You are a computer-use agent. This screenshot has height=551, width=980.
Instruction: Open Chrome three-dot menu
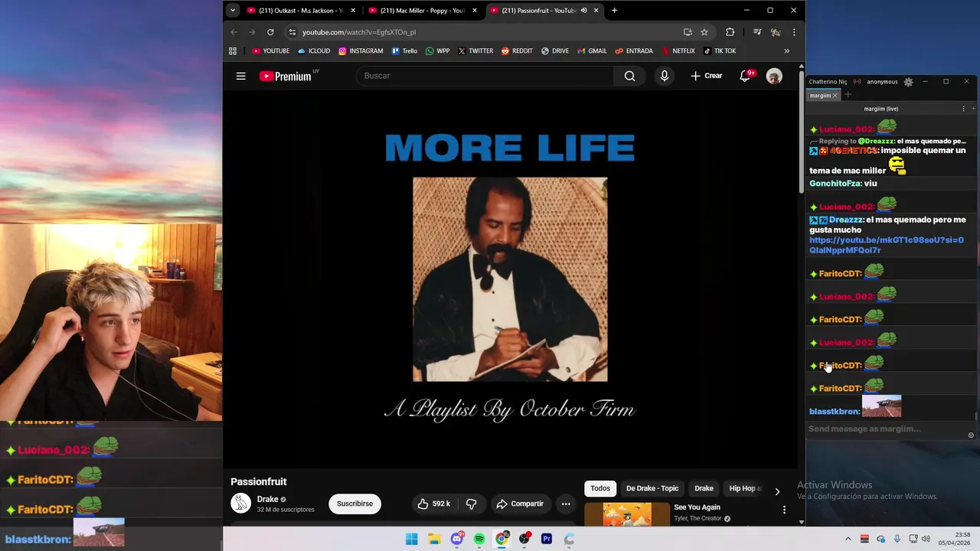[x=794, y=32]
